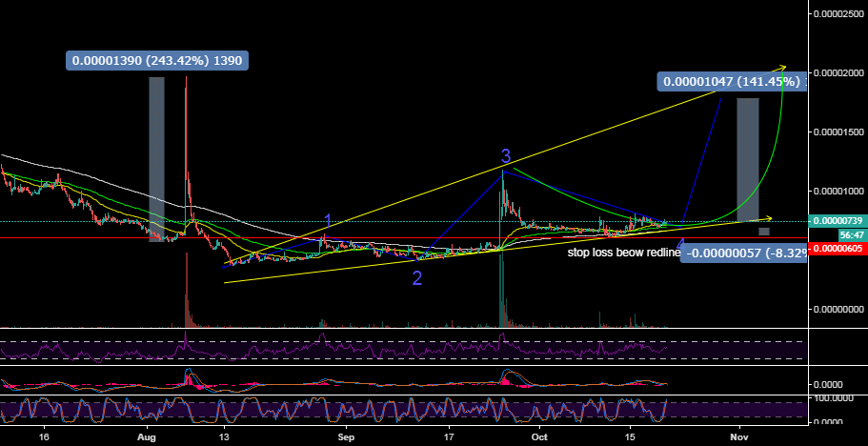Click the '13' date axis label
This screenshot has width=868, height=446.
tap(225, 436)
